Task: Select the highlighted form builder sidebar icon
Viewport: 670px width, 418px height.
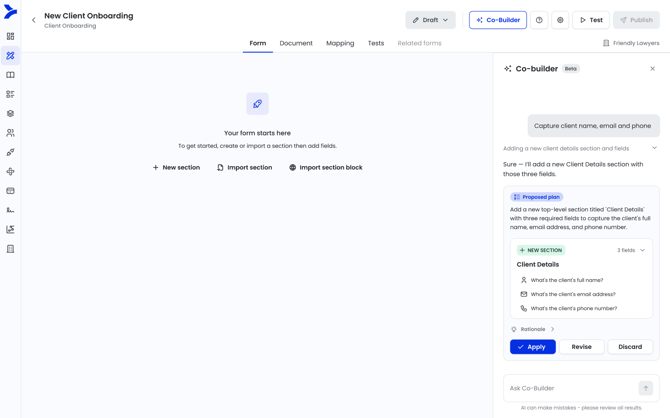Action: (x=10, y=56)
